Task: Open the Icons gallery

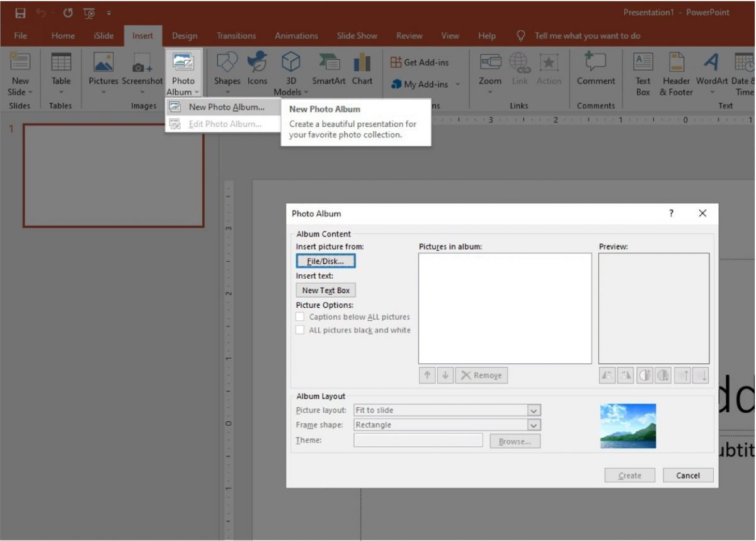Action: click(x=257, y=71)
